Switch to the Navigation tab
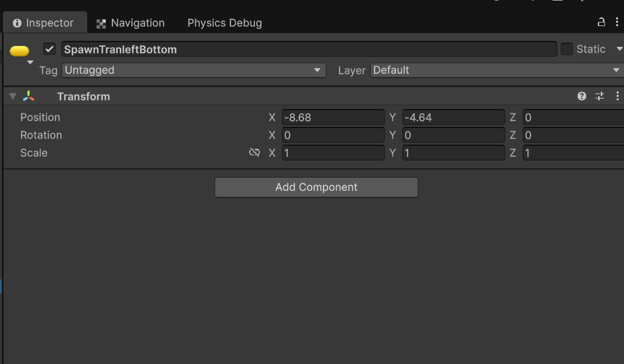The width and height of the screenshot is (624, 364). tap(130, 23)
